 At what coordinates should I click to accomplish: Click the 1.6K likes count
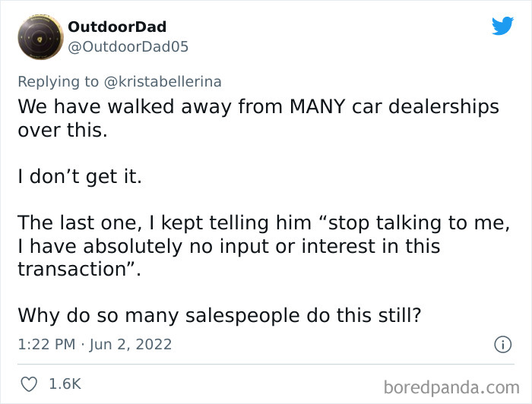[x=65, y=384]
